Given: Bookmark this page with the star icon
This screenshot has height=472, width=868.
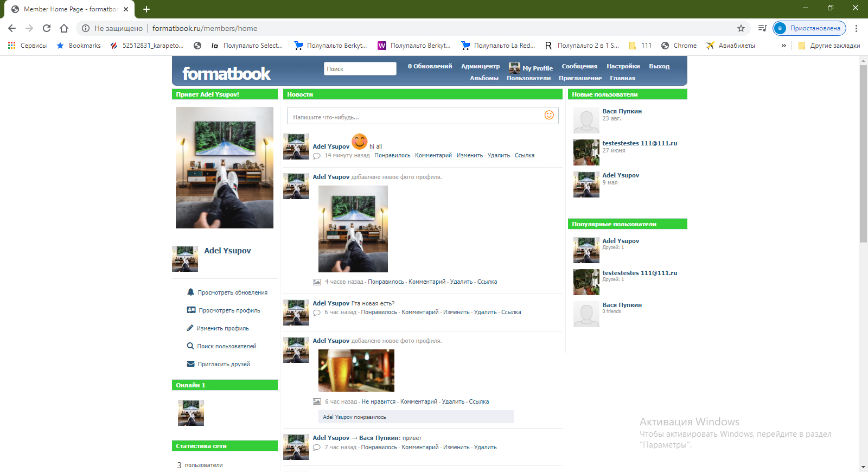Looking at the screenshot, I should 741,28.
